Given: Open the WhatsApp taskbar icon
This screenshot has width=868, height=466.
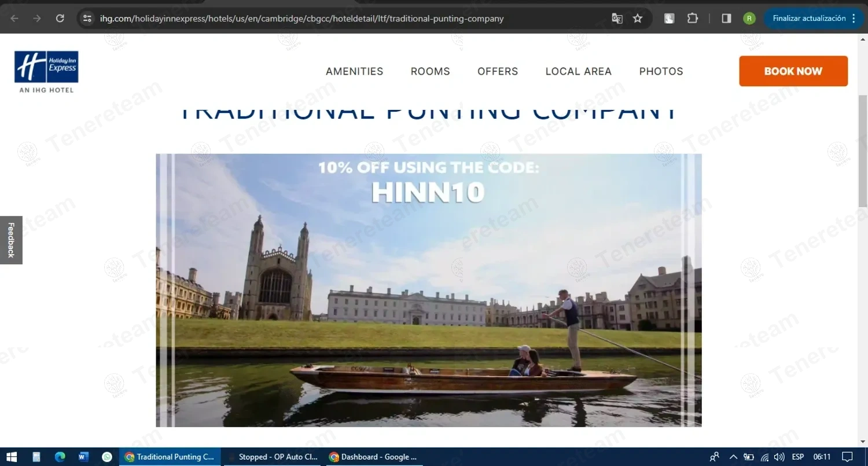Looking at the screenshot, I should [107, 457].
